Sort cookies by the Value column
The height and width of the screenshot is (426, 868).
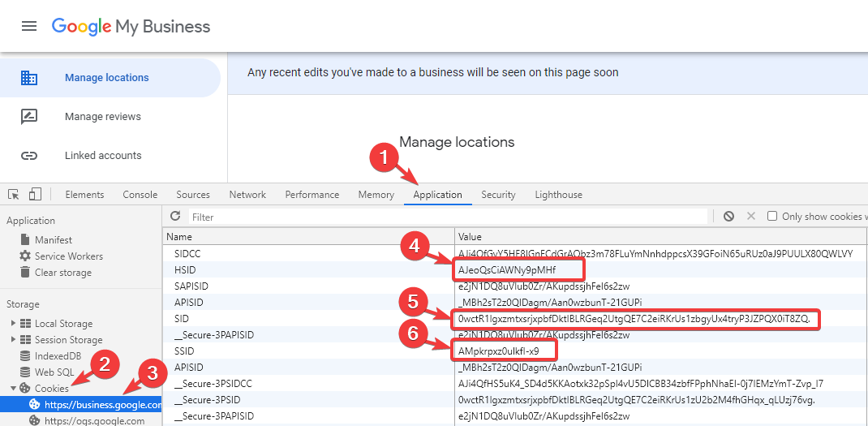pos(660,237)
